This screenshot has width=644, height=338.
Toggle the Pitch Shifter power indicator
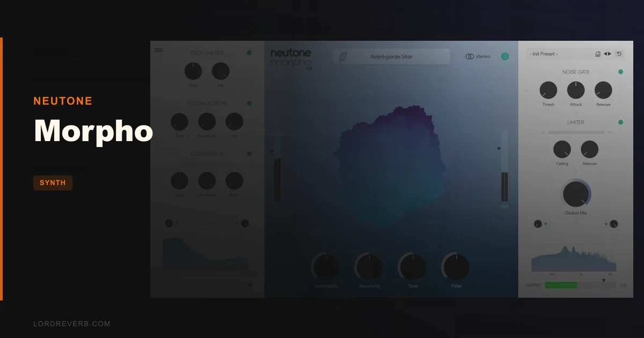click(x=249, y=53)
